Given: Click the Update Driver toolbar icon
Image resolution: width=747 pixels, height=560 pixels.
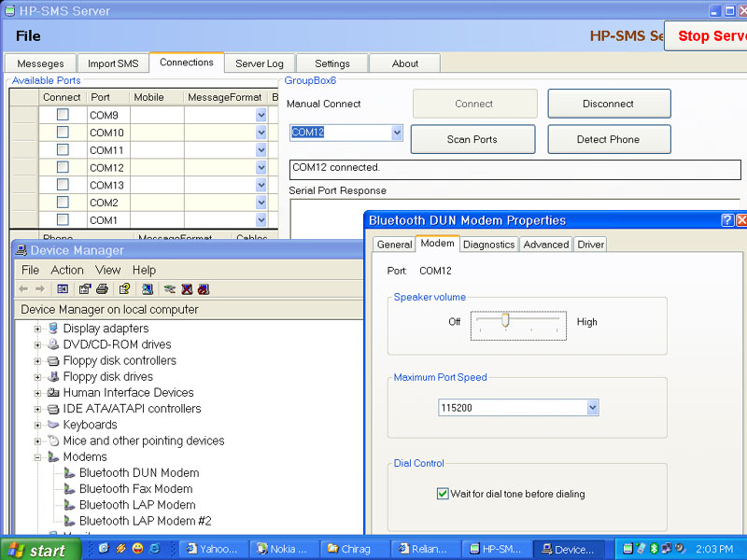Looking at the screenshot, I should (170, 289).
